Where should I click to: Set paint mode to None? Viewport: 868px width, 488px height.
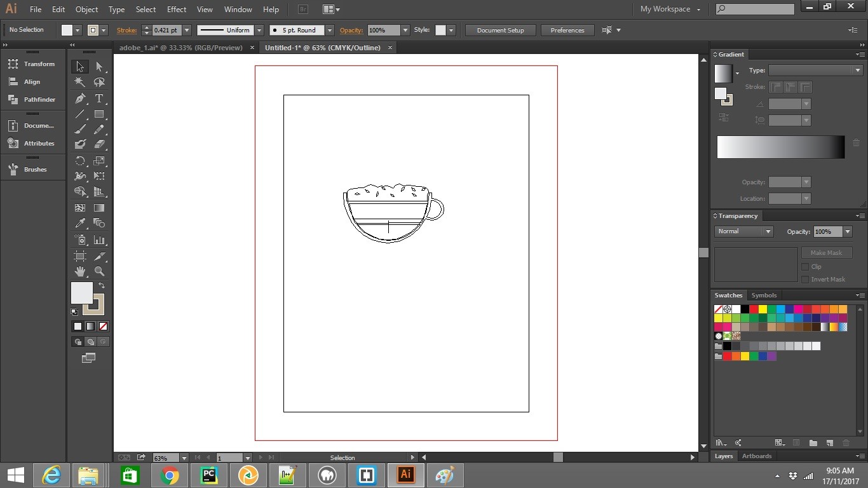point(104,326)
